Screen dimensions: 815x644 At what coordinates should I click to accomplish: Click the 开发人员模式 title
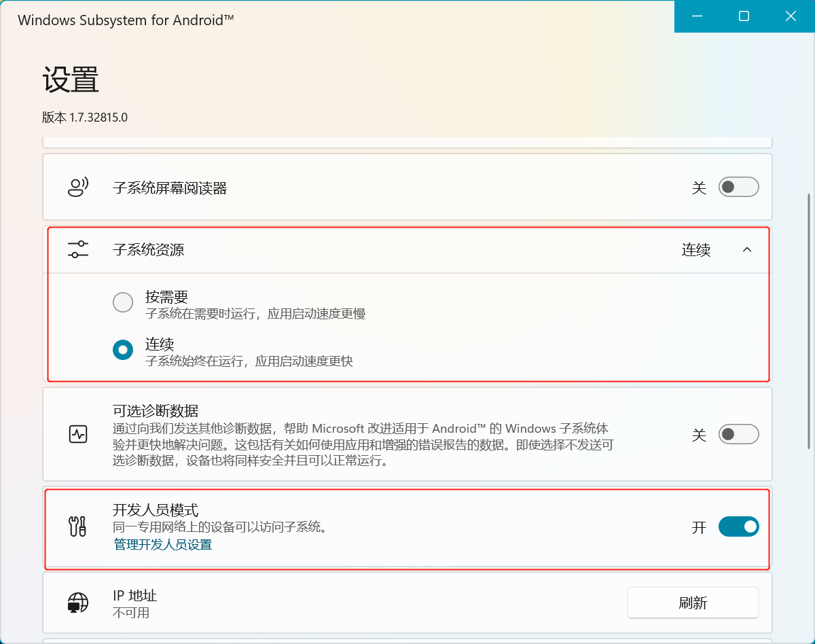pos(156,509)
